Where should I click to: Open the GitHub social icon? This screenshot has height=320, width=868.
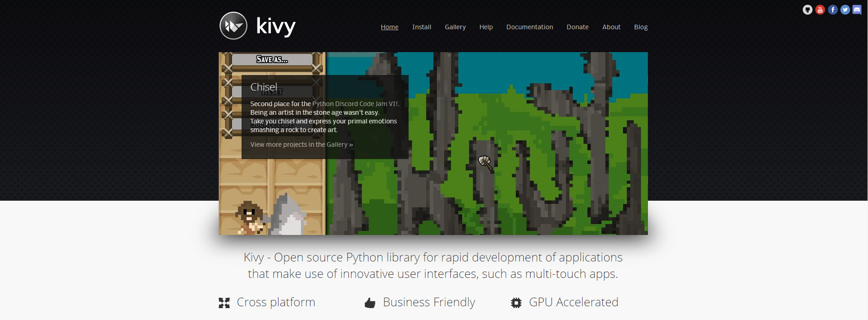(807, 10)
